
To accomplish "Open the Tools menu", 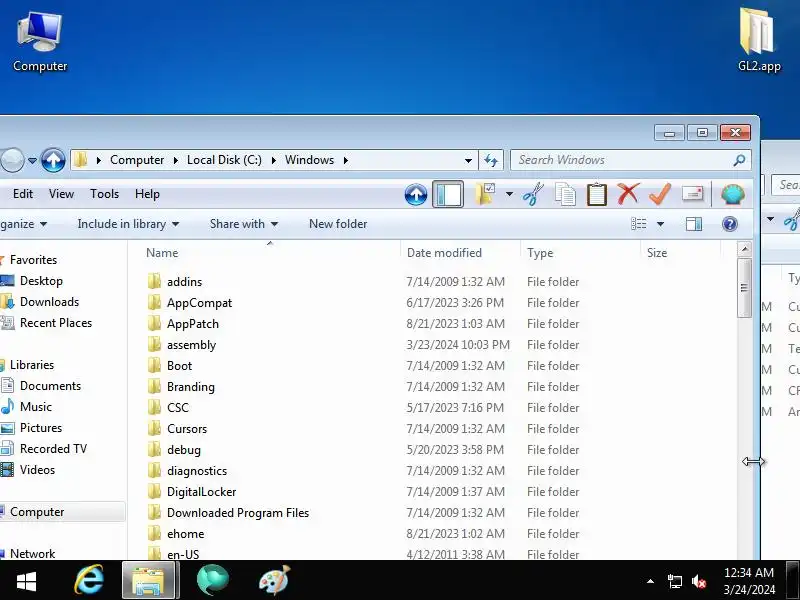I will click(105, 194).
